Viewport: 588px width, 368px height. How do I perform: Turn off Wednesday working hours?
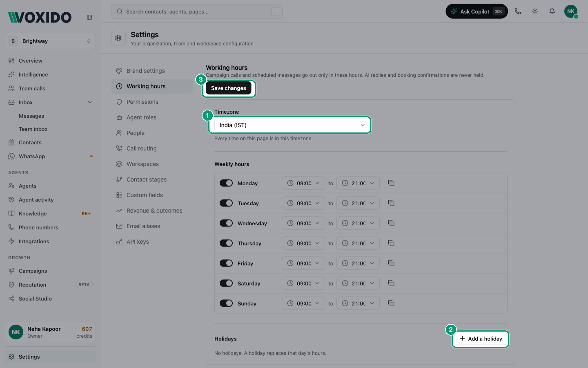coord(226,223)
